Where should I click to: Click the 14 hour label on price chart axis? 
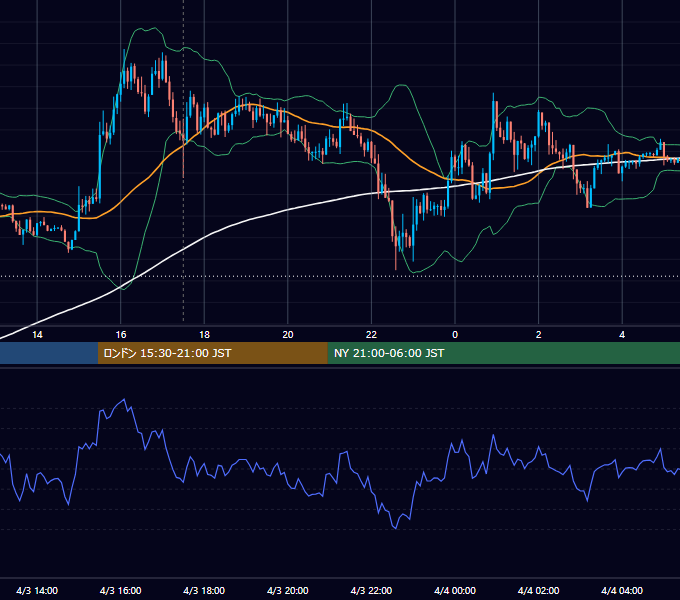(x=37, y=335)
